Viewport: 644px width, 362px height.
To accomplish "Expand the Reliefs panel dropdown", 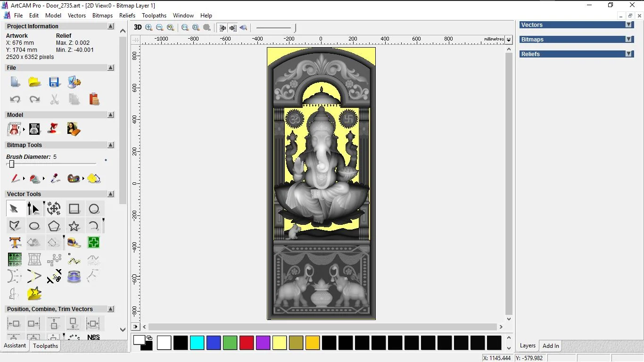I will (628, 54).
